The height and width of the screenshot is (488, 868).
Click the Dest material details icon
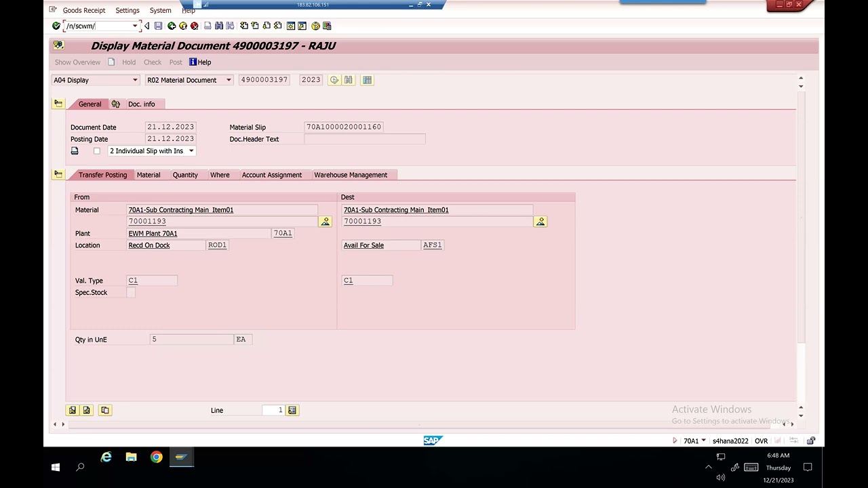coord(540,222)
